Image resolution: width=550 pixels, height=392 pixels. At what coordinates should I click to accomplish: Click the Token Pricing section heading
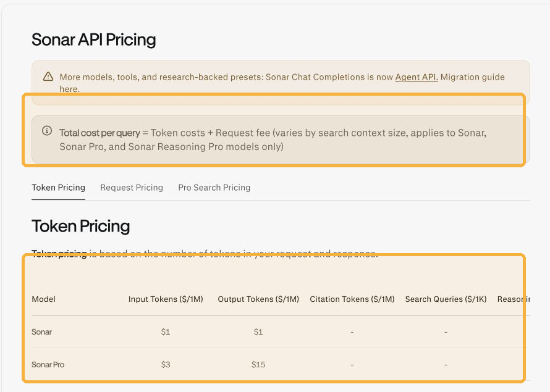[x=81, y=226]
